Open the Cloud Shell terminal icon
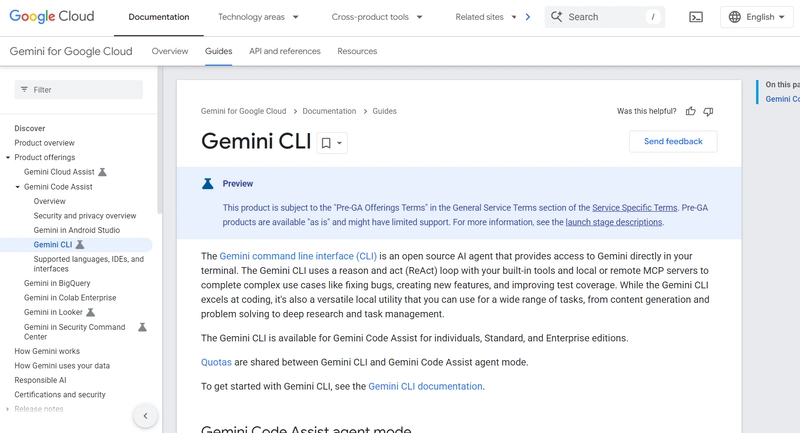 (696, 17)
